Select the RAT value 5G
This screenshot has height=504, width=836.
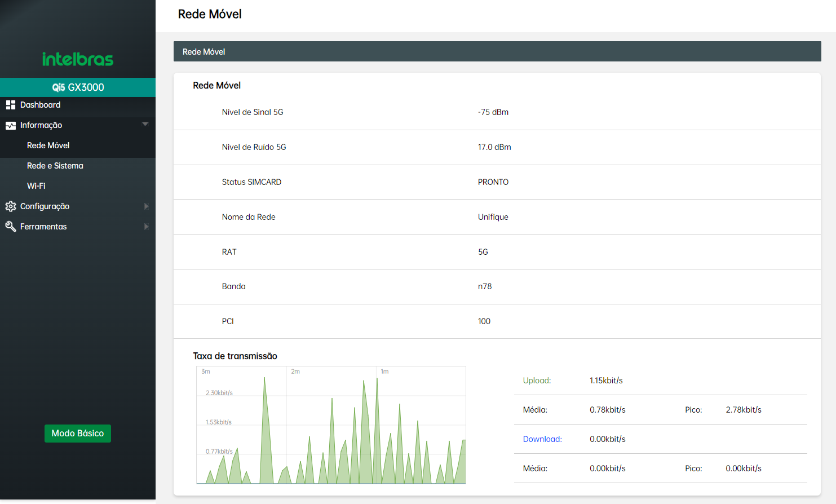[x=483, y=252]
